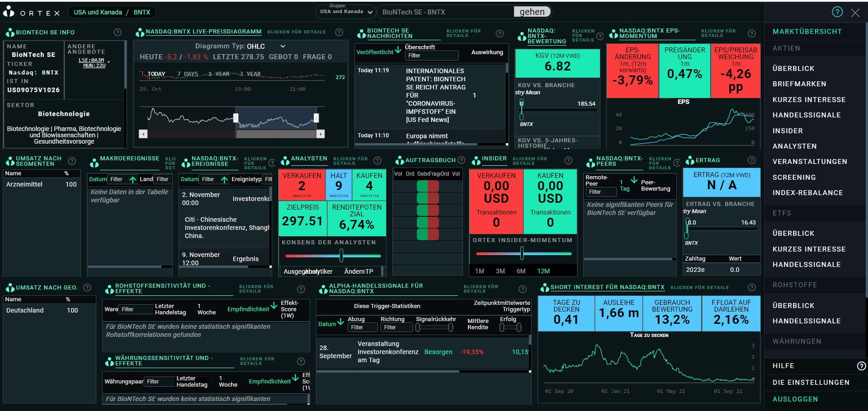Screen dimensions: 868x411
Task: Click help icon beside HILFE menu entry
Action: pos(861,366)
